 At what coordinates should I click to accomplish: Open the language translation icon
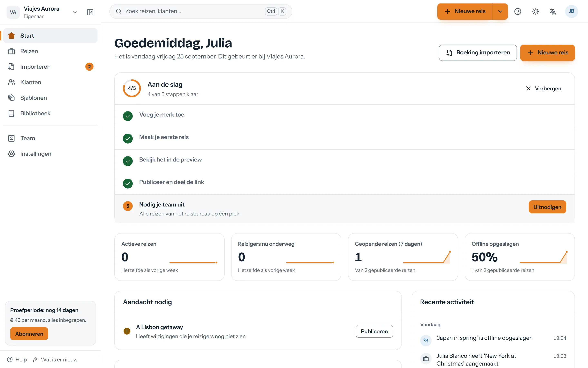coord(553,11)
